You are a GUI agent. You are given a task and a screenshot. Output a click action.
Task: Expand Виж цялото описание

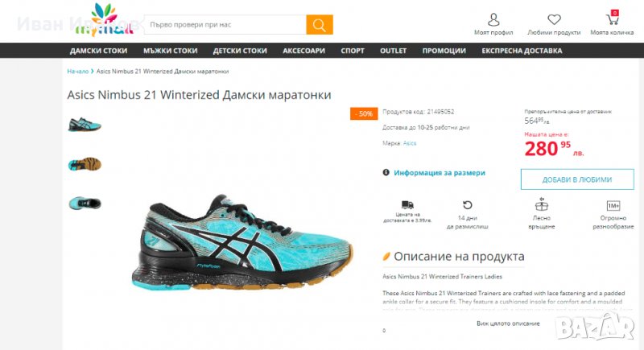click(x=508, y=323)
